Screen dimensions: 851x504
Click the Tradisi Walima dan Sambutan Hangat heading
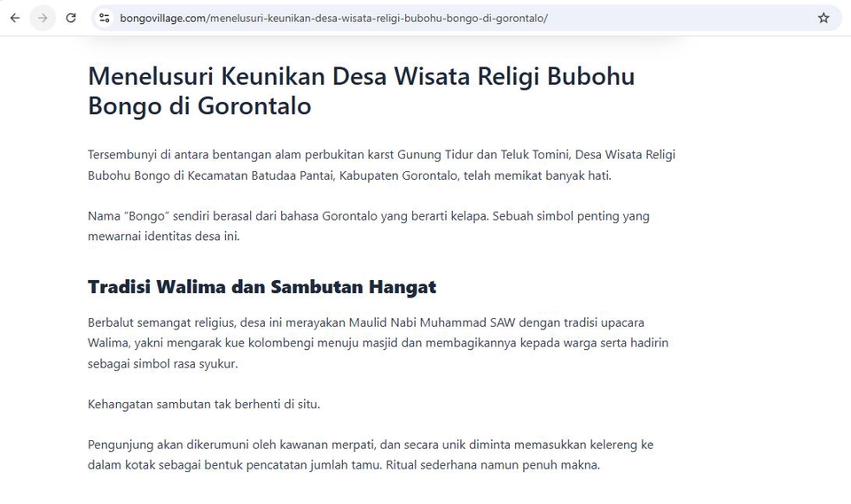point(262,287)
